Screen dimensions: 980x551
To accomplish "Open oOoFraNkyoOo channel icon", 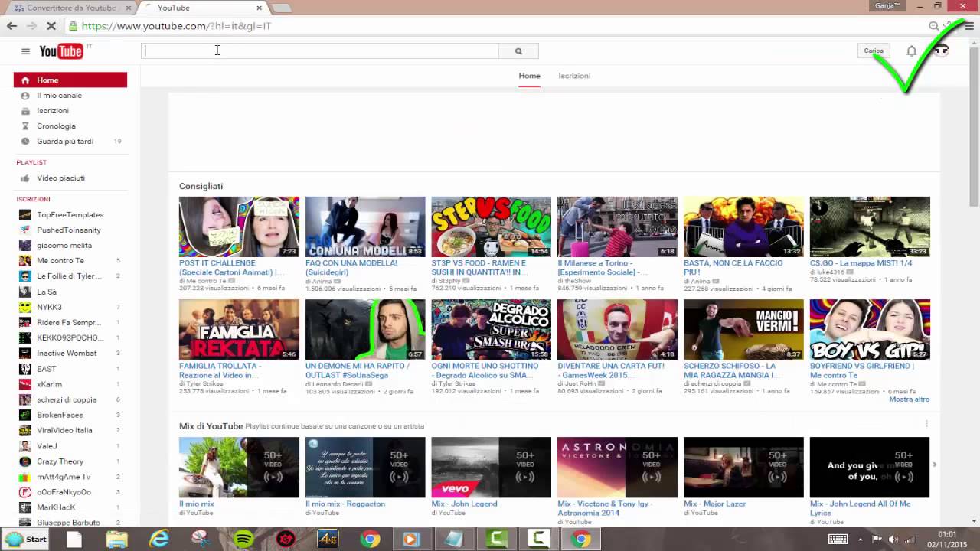I will tap(25, 492).
